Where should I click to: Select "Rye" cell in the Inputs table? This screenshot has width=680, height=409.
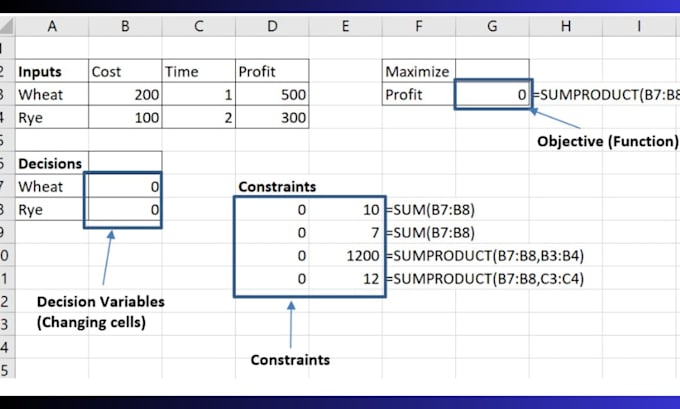[52, 117]
